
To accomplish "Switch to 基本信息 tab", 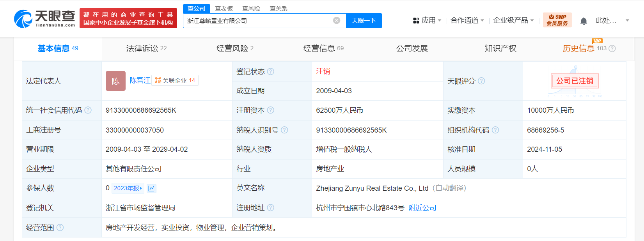I will click(58, 48).
